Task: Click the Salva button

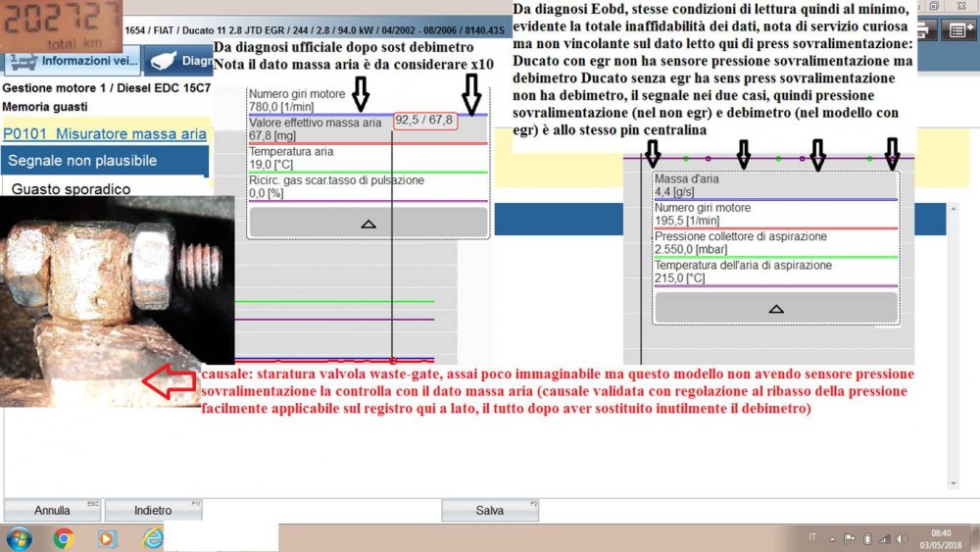Action: point(490,510)
